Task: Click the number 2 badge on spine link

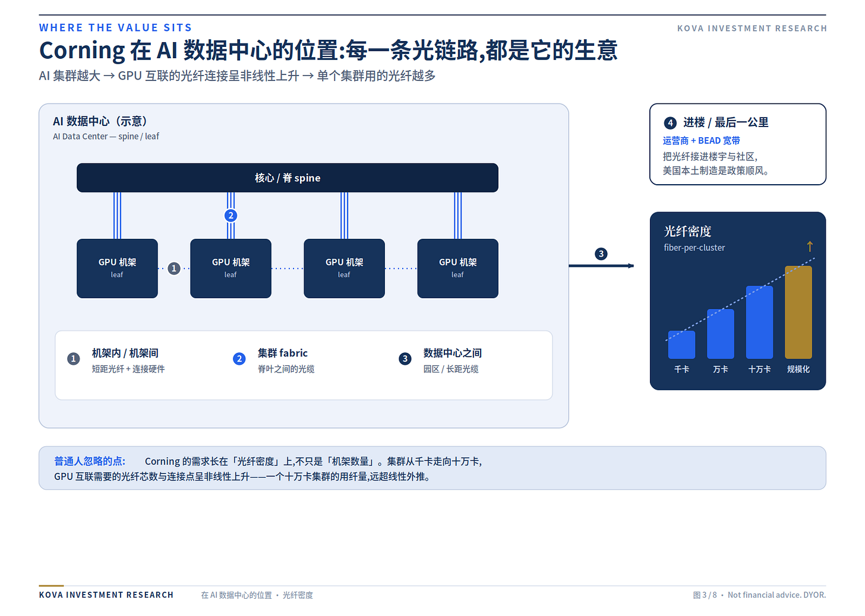Action: [x=231, y=216]
